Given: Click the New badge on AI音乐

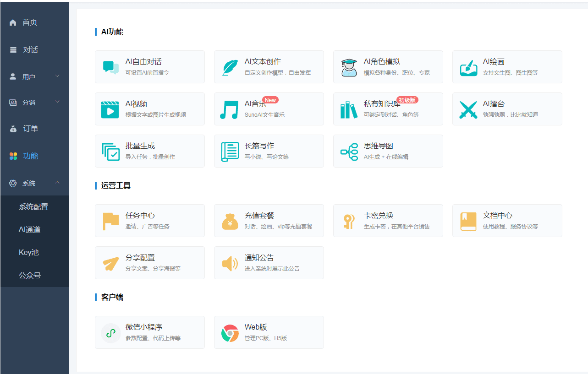Looking at the screenshot, I should (x=270, y=100).
